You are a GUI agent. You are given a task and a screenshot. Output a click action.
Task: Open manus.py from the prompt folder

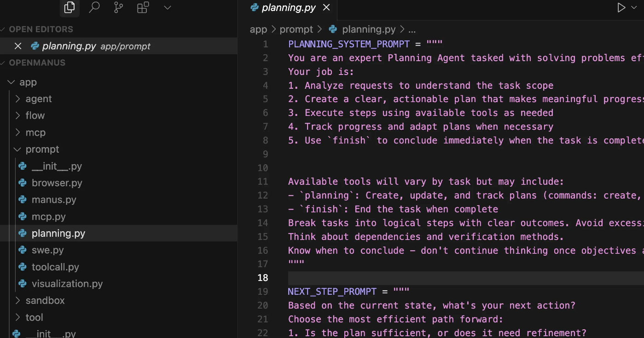tap(54, 200)
